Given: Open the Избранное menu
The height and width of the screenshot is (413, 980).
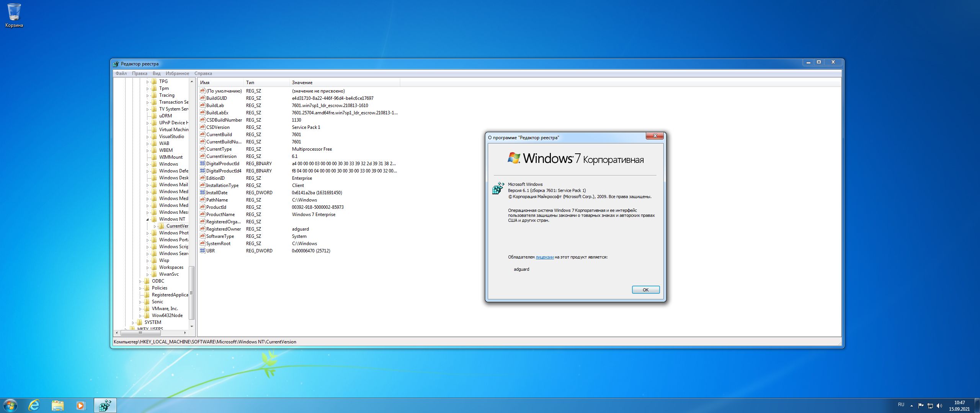Looking at the screenshot, I should [x=177, y=73].
